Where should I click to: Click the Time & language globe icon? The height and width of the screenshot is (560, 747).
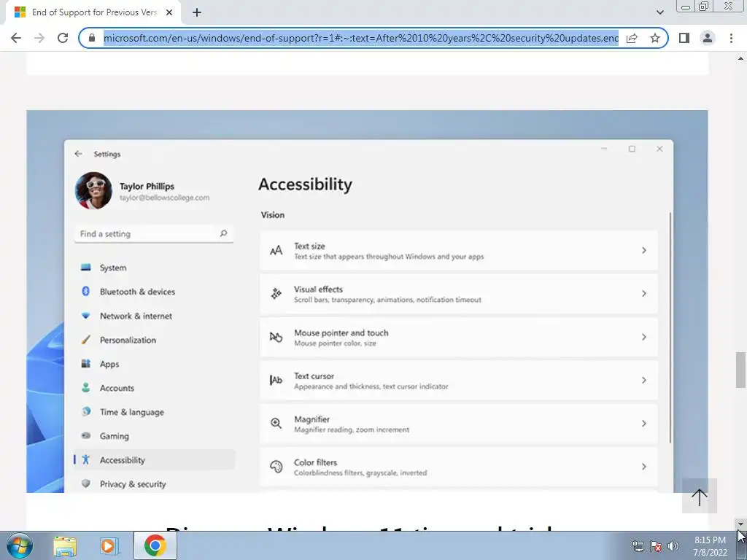pyautogui.click(x=86, y=411)
